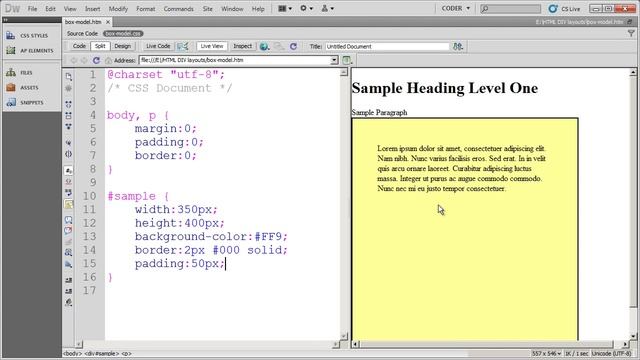The image size is (640, 360).
Task: Open the Insert menu
Action: [x=93, y=9]
